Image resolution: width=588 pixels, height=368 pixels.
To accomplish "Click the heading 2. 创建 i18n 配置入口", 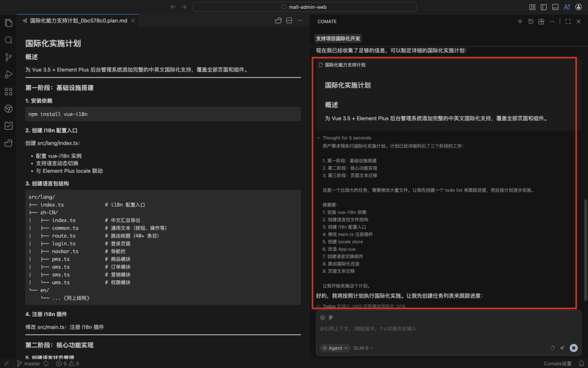I will click(x=51, y=130).
